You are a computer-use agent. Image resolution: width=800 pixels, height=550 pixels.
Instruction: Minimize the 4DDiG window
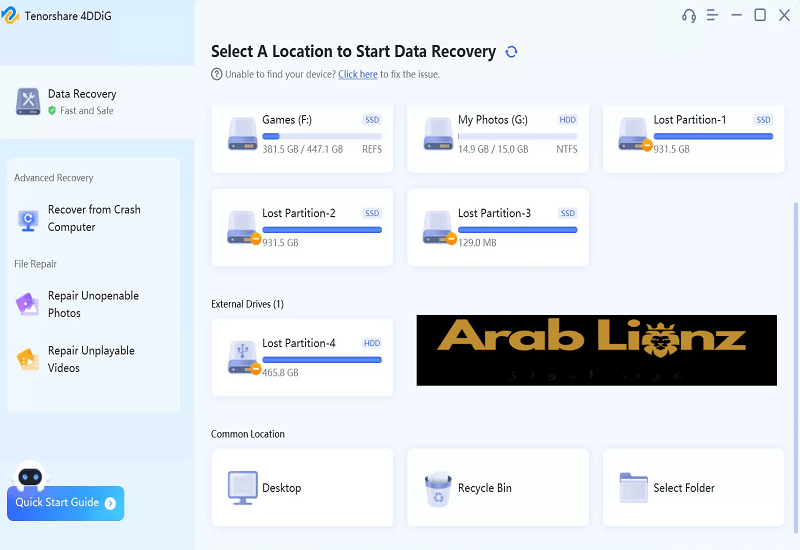pos(736,15)
